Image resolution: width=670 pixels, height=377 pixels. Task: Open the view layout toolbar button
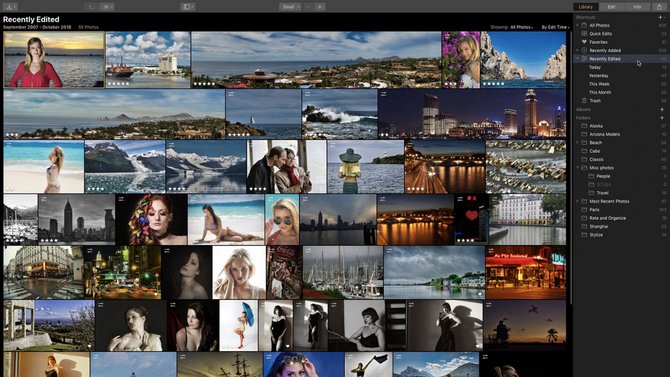[188, 6]
